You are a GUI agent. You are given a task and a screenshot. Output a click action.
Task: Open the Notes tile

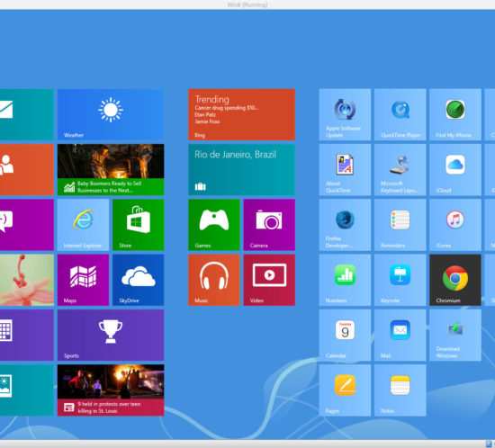[x=400, y=390]
